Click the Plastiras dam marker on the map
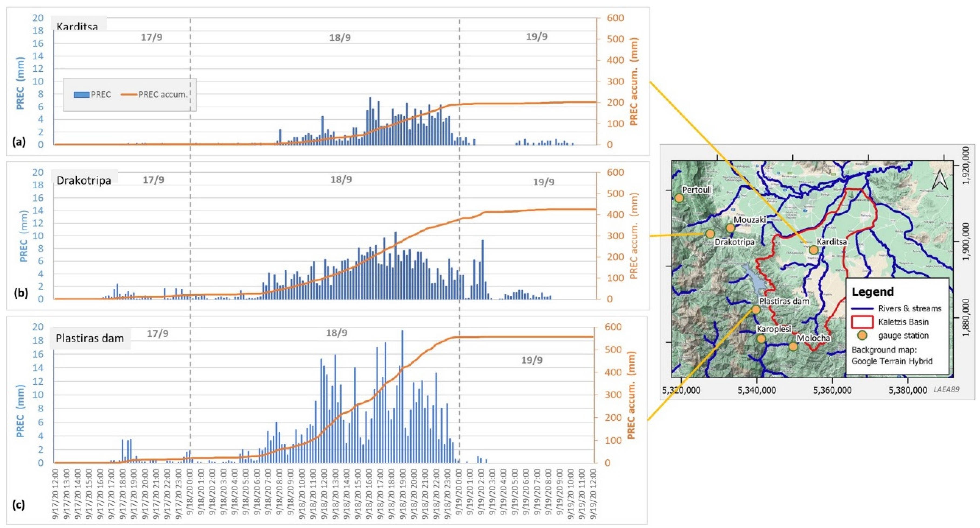 [756, 310]
